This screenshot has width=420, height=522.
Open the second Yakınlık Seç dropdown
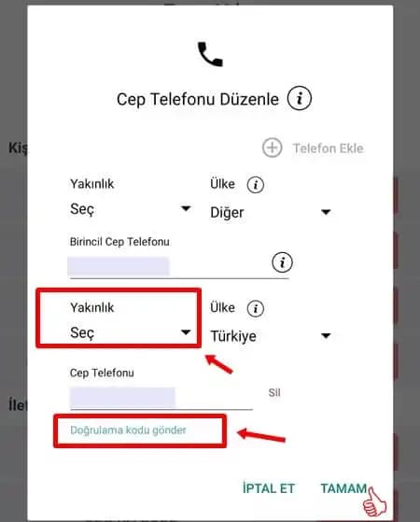(x=131, y=332)
